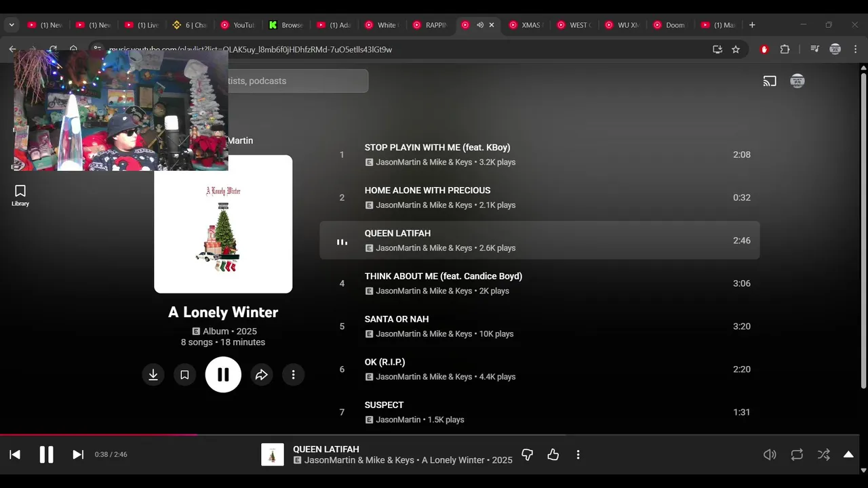Click the large album pause button
The width and height of the screenshot is (868, 488).
223,375
